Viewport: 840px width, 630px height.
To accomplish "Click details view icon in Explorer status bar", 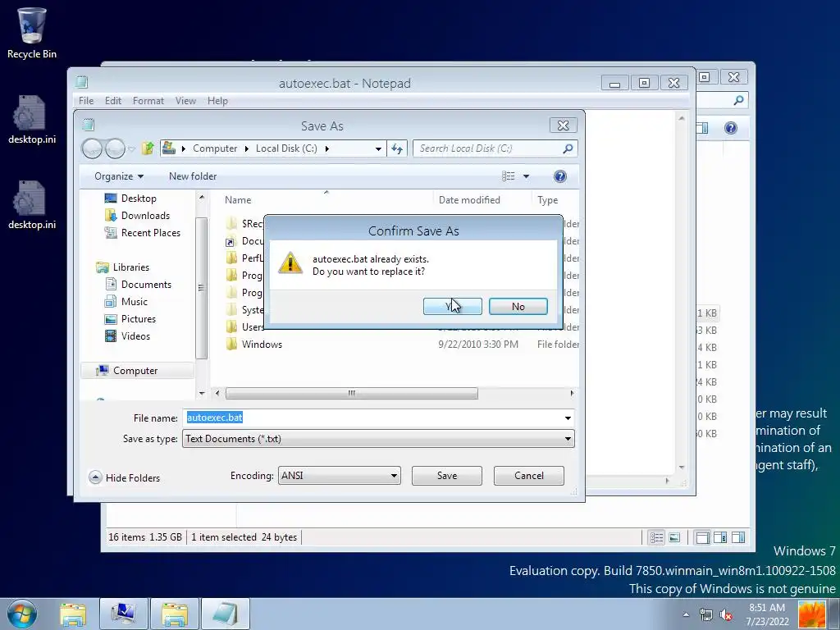I will (656, 537).
